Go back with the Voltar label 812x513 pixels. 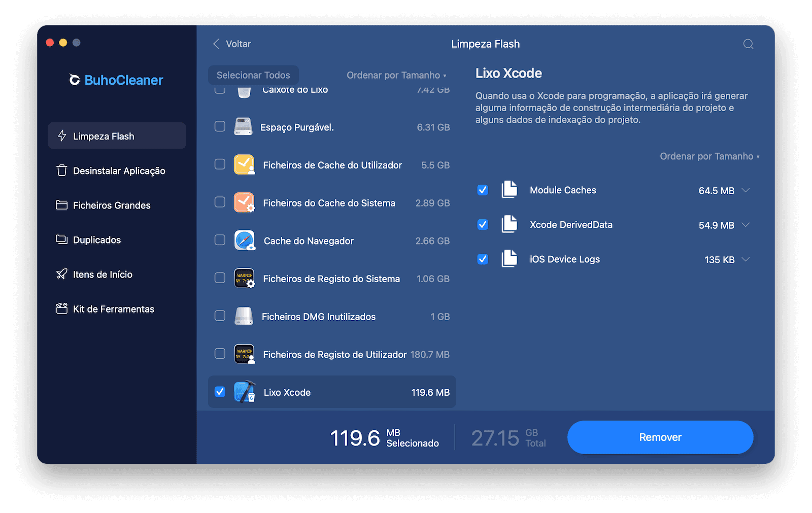click(x=238, y=44)
